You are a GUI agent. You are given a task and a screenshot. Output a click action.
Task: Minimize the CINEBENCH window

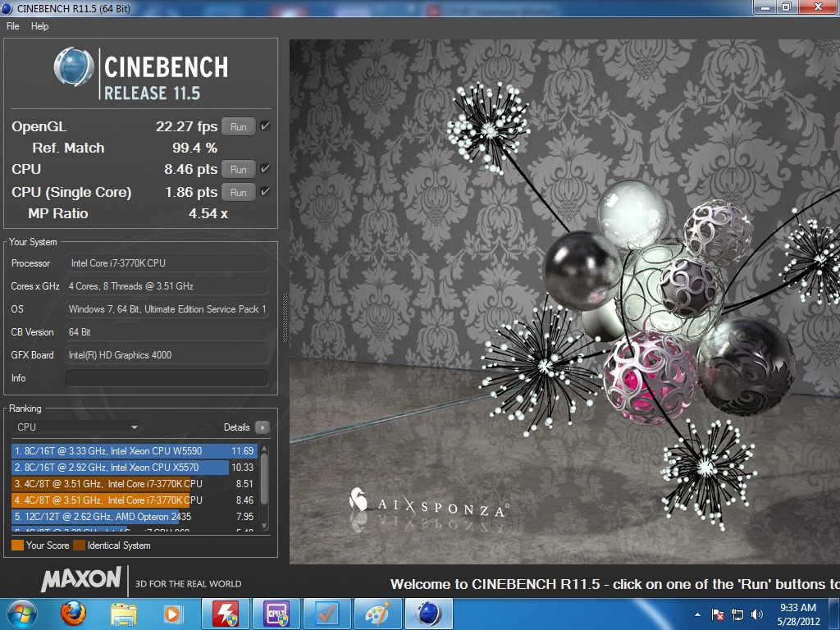click(765, 7)
